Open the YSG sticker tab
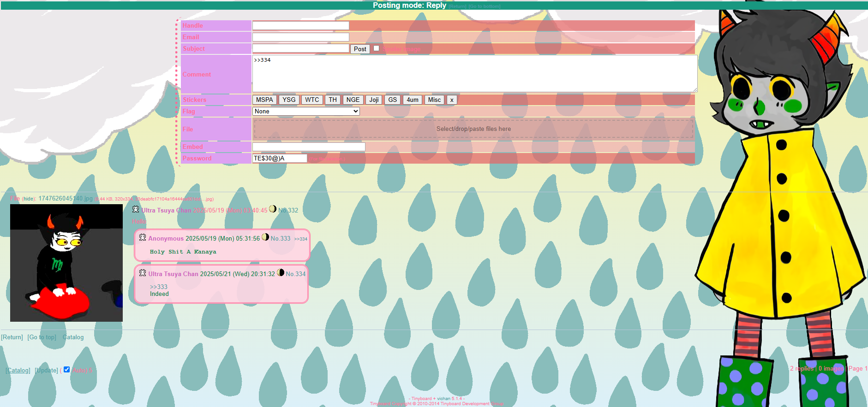Viewport: 868px width, 407px height. point(289,100)
